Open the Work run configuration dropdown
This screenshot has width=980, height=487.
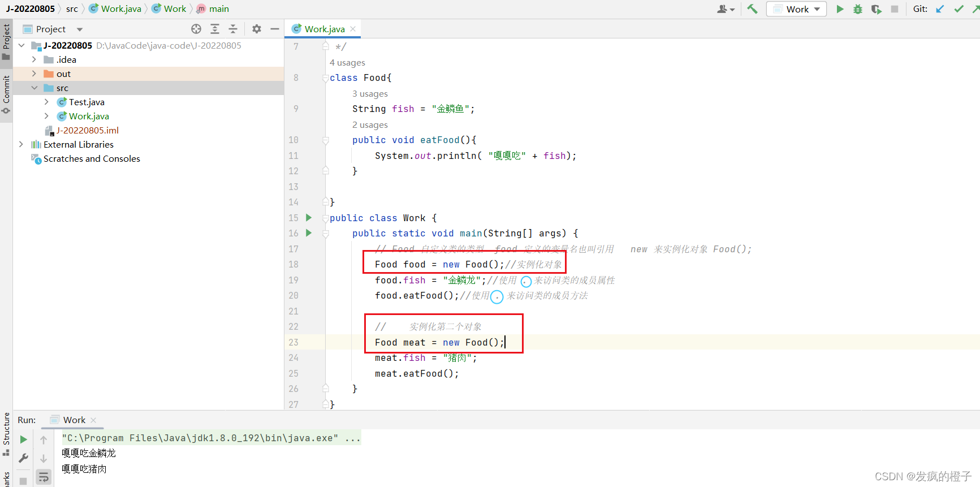click(796, 9)
